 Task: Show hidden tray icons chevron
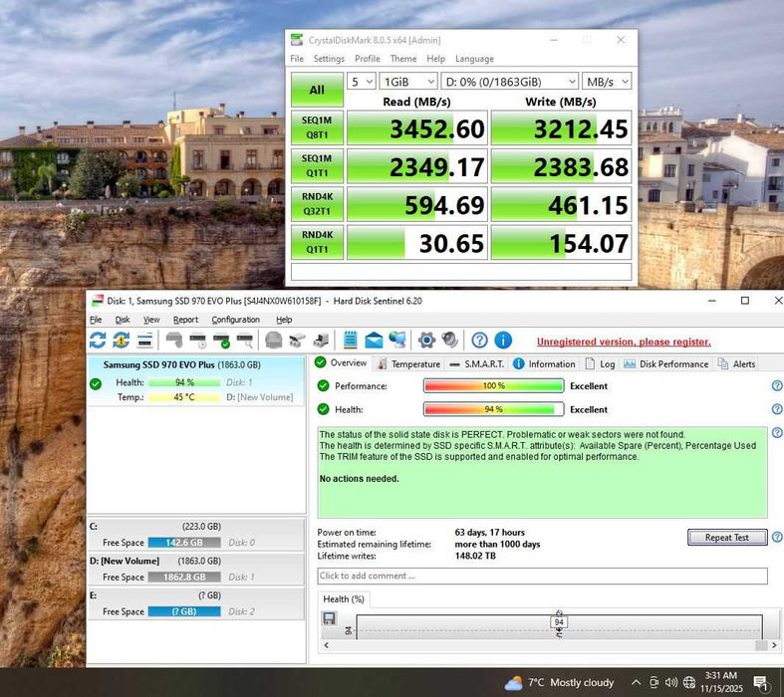[636, 682]
